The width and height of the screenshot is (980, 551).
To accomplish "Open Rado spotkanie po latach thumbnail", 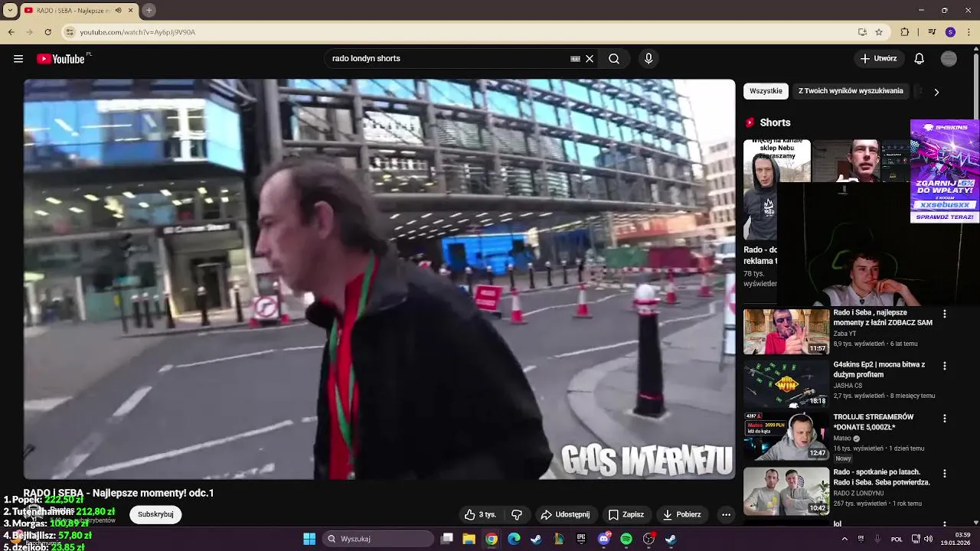I will click(x=786, y=491).
